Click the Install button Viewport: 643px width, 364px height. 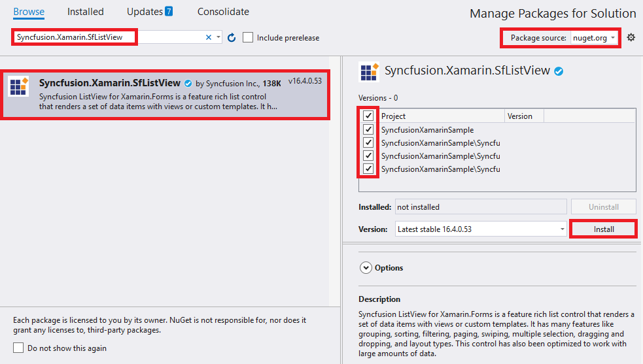click(x=604, y=229)
